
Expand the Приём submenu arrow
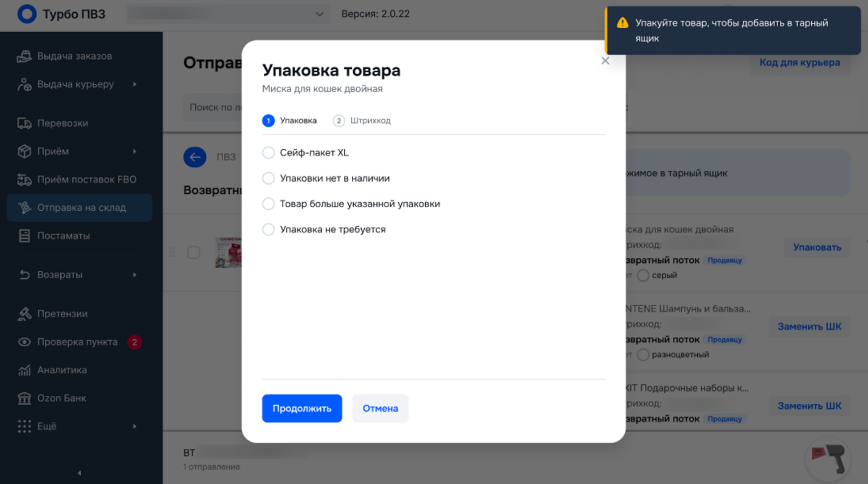[x=135, y=151]
